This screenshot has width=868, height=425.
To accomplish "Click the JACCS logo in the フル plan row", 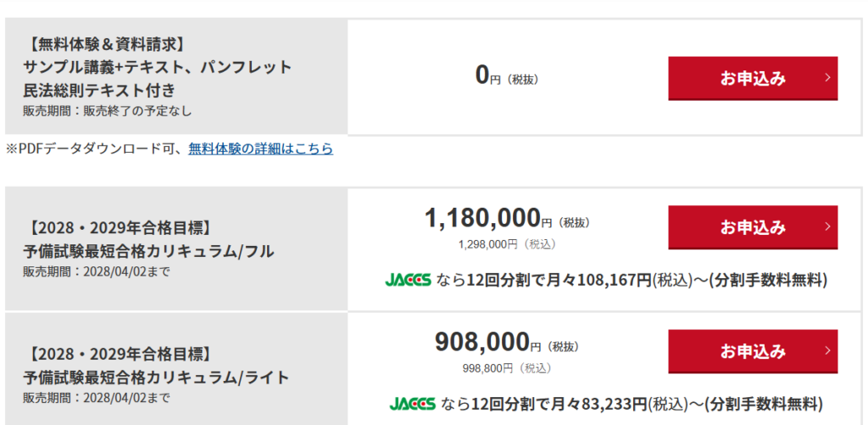I will click(409, 279).
